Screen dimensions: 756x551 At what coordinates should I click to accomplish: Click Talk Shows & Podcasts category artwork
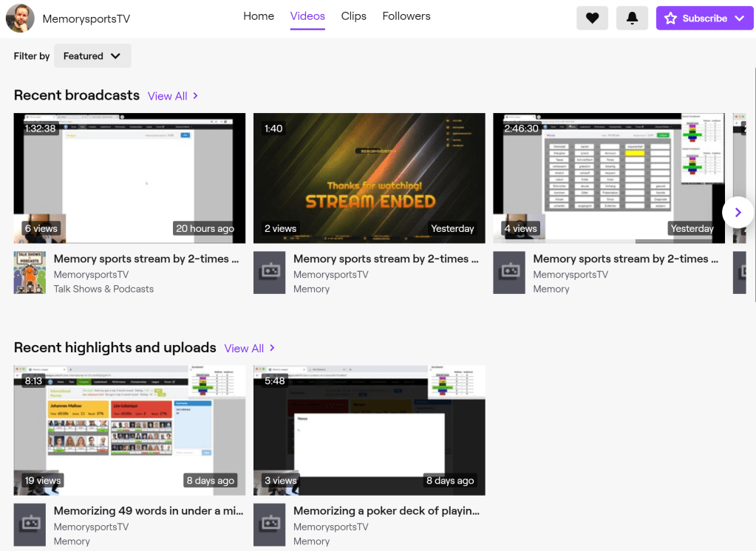pyautogui.click(x=30, y=273)
